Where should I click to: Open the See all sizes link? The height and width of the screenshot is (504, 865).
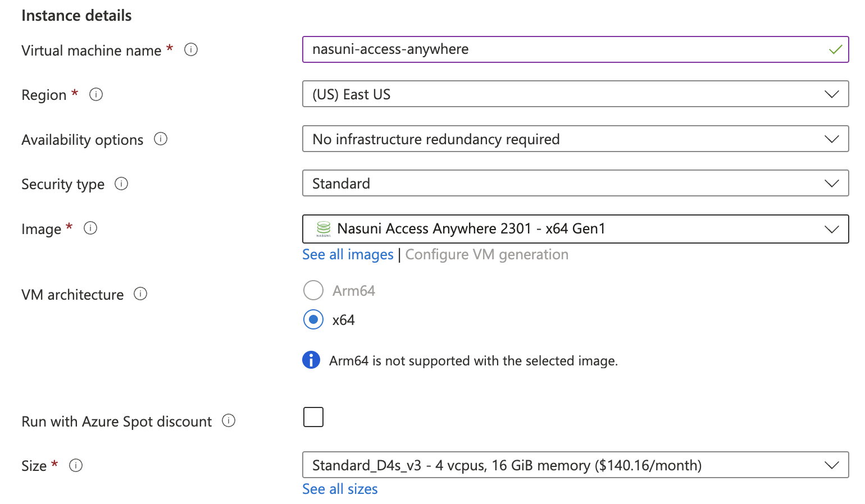tap(340, 489)
